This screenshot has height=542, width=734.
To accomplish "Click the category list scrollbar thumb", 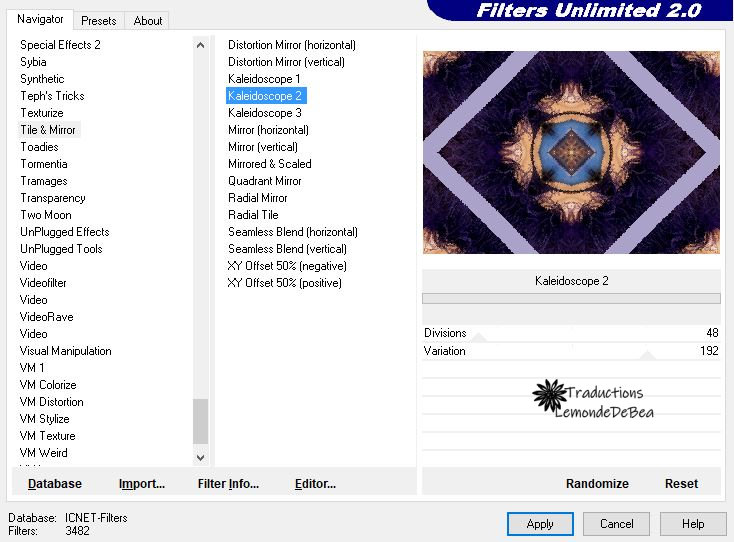I will [200, 421].
